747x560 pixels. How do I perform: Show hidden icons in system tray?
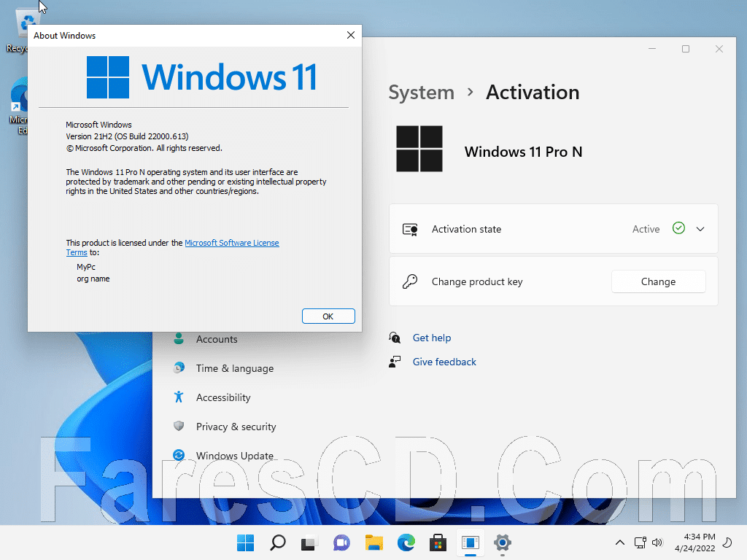coord(620,542)
